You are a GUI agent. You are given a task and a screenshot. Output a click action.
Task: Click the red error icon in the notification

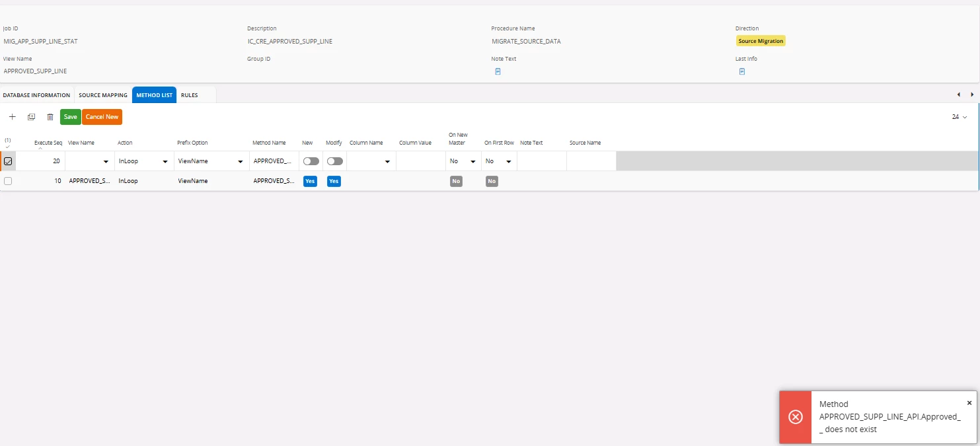tap(796, 417)
